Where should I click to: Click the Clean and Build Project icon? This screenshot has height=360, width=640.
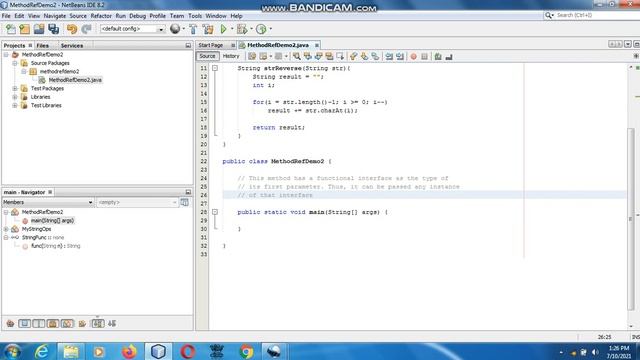[x=208, y=29]
